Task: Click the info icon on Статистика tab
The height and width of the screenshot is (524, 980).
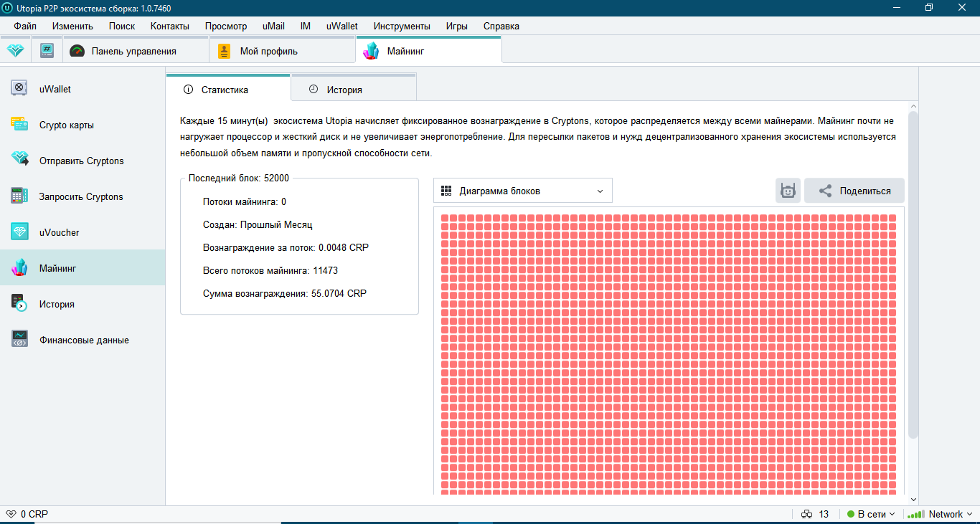Action: 189,90
